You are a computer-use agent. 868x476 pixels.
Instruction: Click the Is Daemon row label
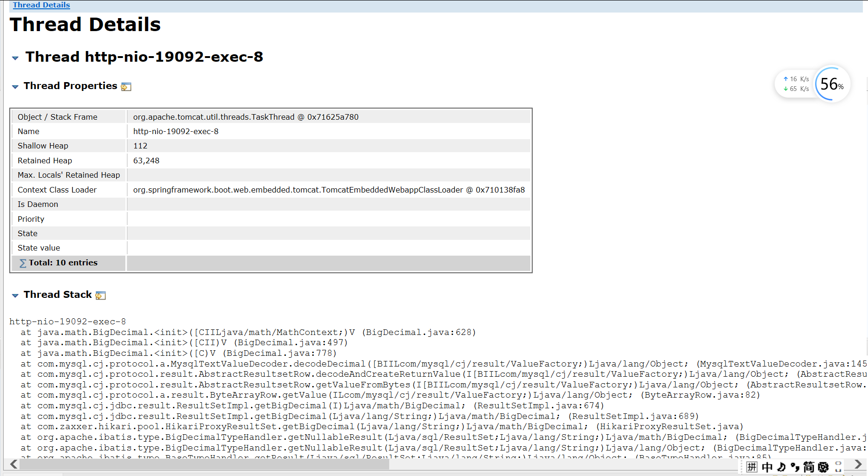pyautogui.click(x=38, y=204)
